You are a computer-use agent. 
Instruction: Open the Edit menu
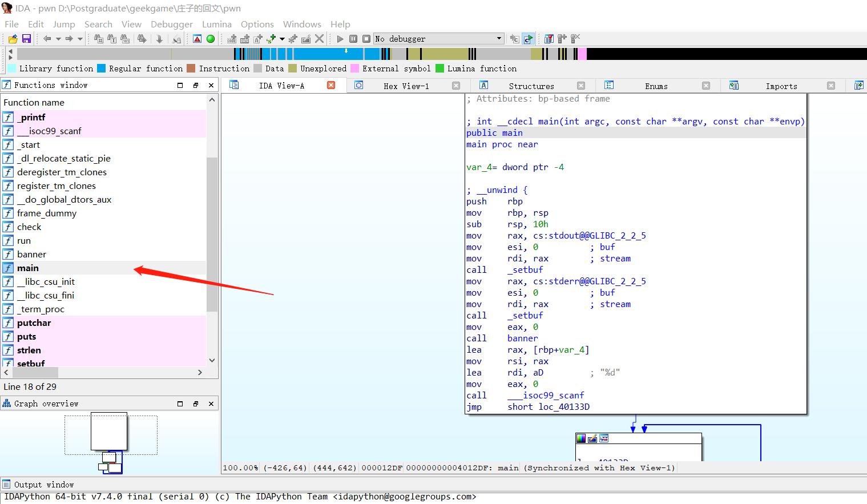[x=36, y=24]
